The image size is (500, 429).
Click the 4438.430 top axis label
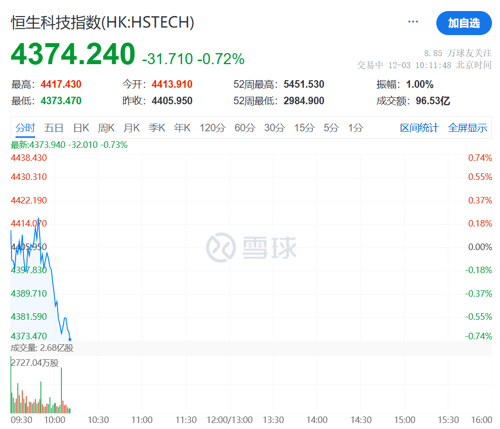point(29,158)
